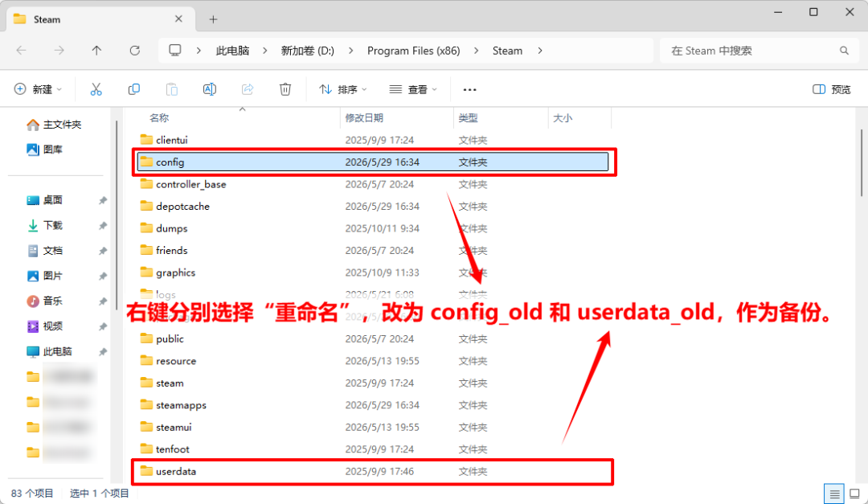Sort by 类型 column header

coord(468,118)
